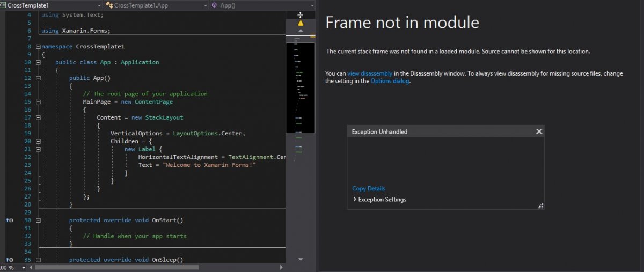Click the split editor icon above scrollbar
This screenshot has height=272, width=644.
tap(300, 15)
